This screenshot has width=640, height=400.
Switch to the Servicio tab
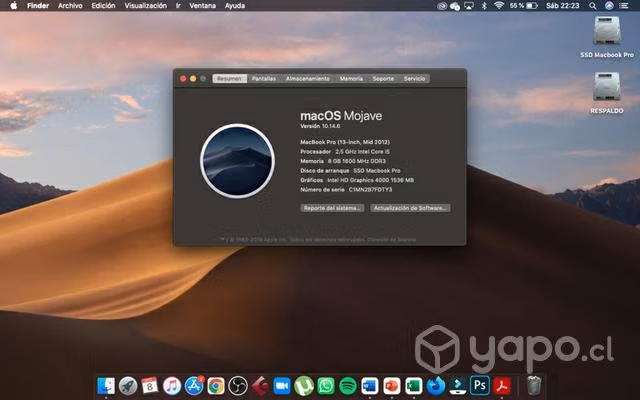(414, 78)
